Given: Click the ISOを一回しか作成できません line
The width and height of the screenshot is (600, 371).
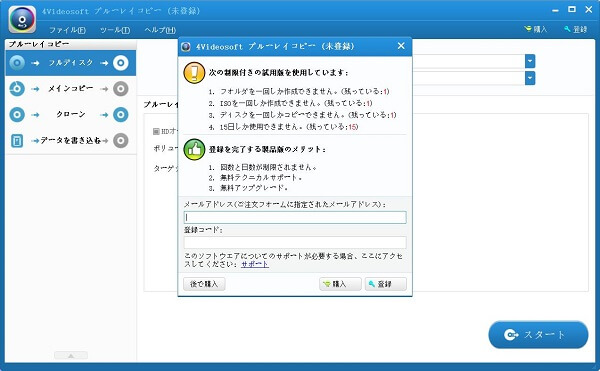Looking at the screenshot, I should (x=290, y=103).
